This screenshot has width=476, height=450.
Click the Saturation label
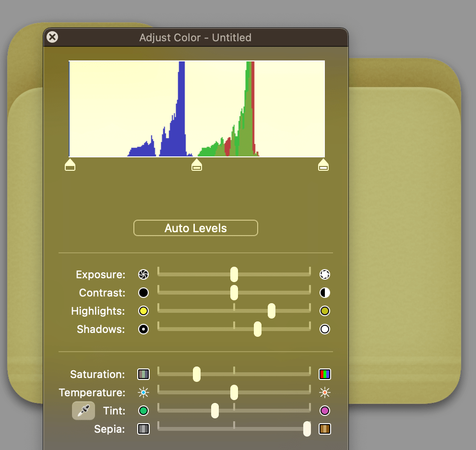97,374
